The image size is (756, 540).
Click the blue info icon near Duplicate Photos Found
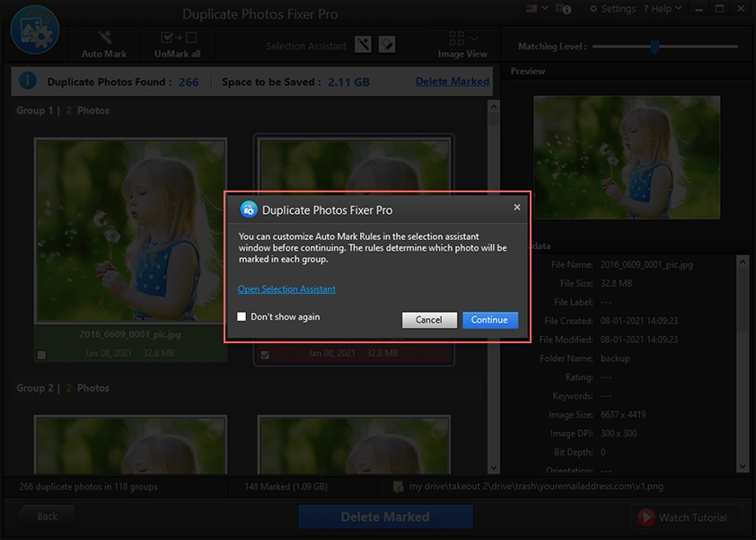[28, 80]
